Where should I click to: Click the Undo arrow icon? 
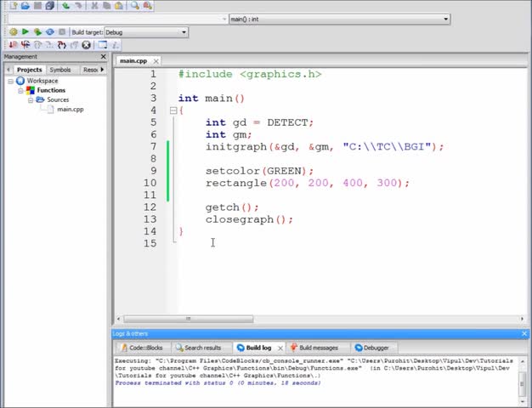(x=65, y=5)
